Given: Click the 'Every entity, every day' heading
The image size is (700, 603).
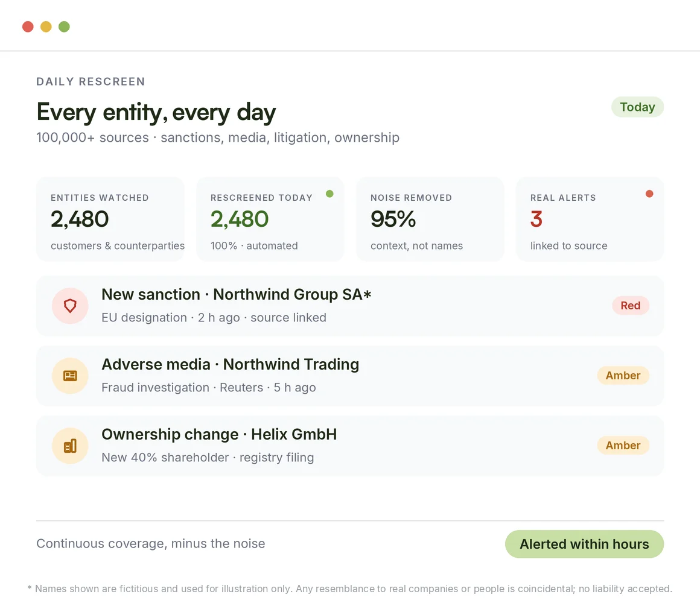Looking at the screenshot, I should point(156,112).
